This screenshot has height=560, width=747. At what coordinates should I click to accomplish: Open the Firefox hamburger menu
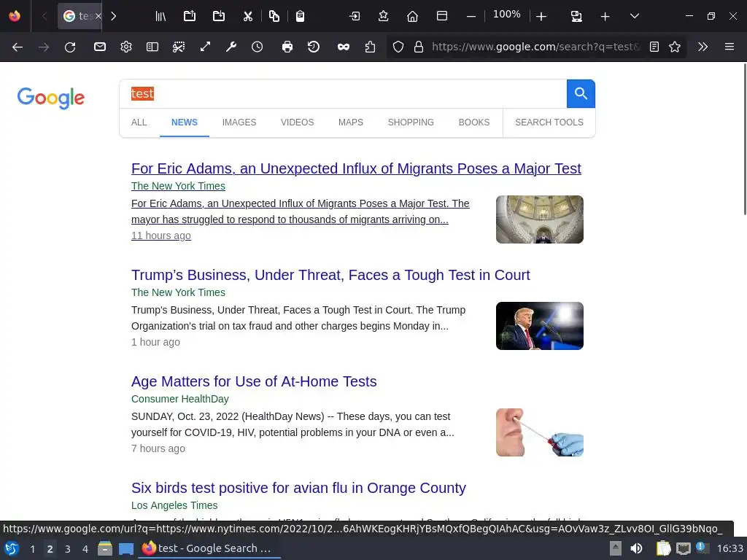click(729, 47)
